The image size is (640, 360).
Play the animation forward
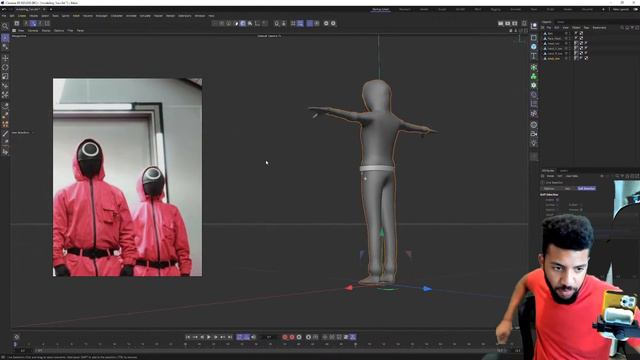(209, 337)
